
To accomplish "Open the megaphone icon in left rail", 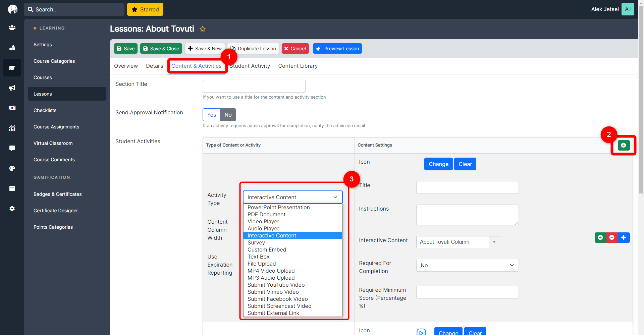I will pos(12,88).
